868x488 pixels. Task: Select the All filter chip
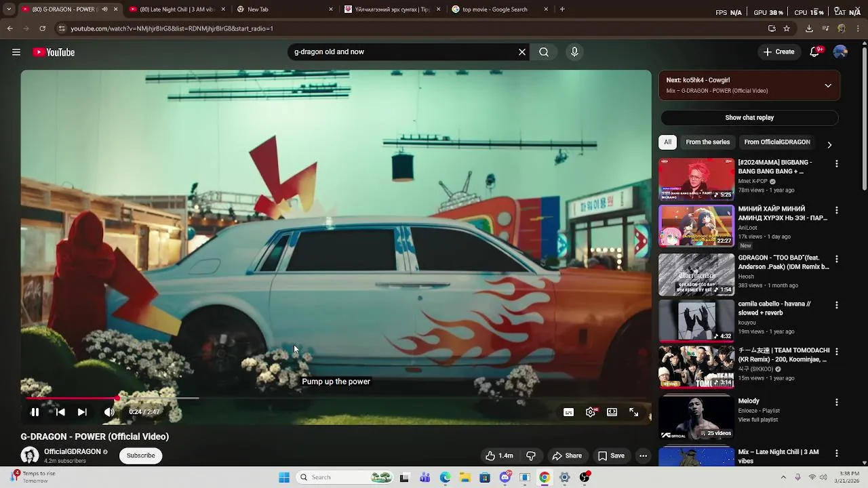tap(668, 142)
